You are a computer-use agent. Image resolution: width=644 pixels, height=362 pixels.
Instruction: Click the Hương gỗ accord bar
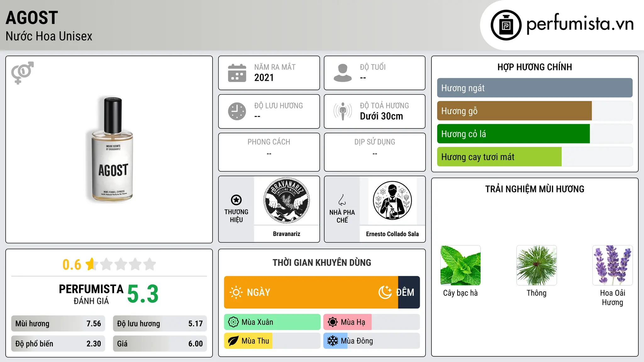[x=535, y=111]
